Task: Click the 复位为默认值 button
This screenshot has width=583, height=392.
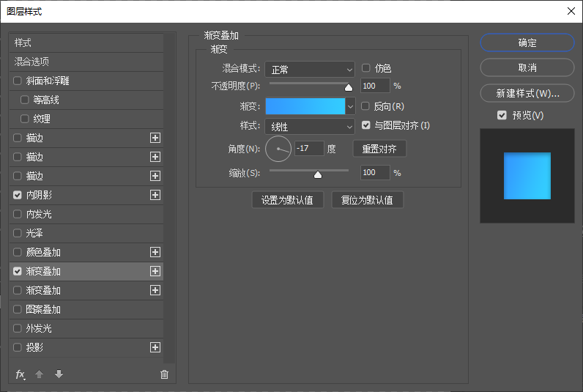Action: click(367, 200)
